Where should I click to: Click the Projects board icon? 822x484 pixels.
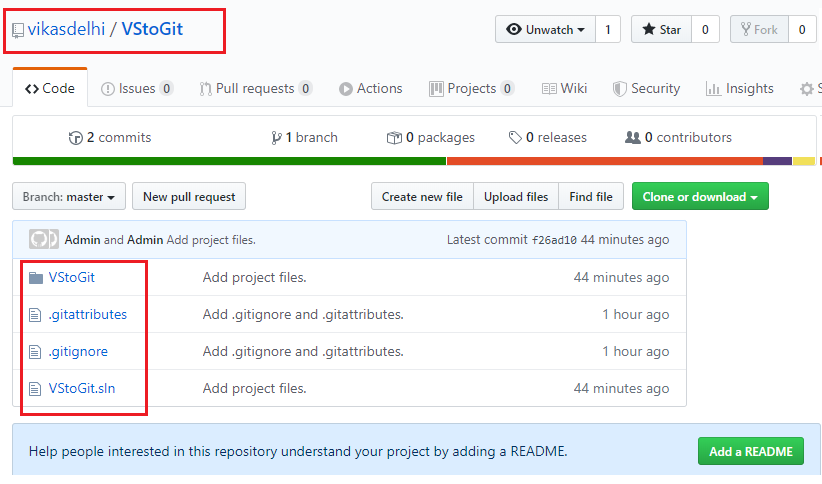pyautogui.click(x=436, y=89)
